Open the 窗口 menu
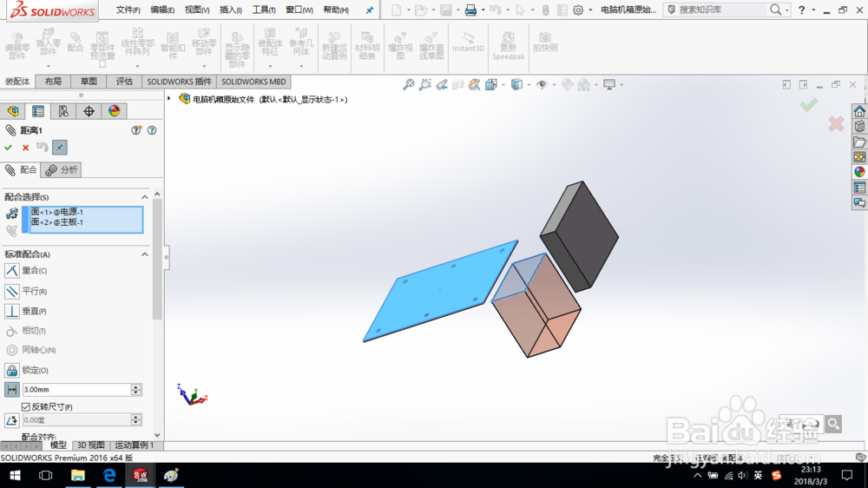This screenshot has height=488, width=868. [x=299, y=10]
